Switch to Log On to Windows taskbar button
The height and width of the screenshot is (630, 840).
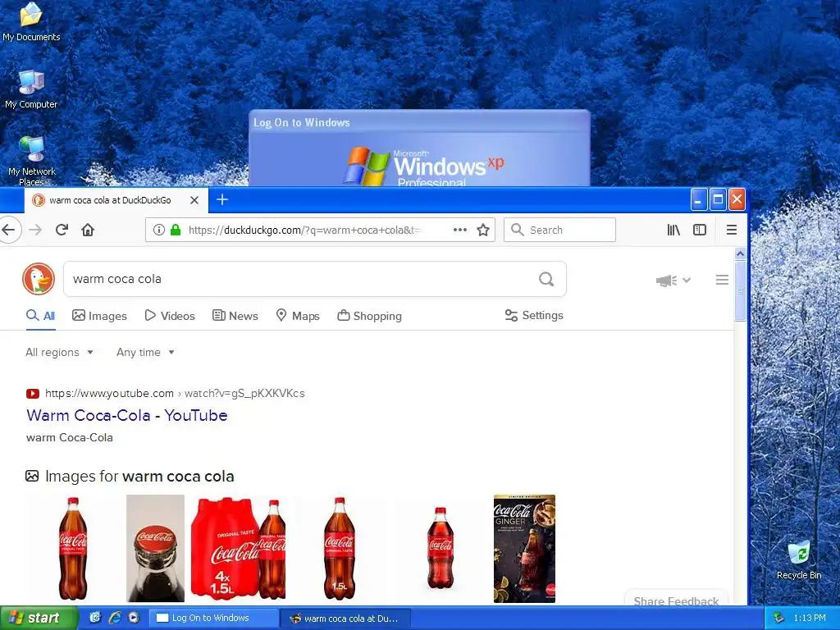tap(213, 618)
